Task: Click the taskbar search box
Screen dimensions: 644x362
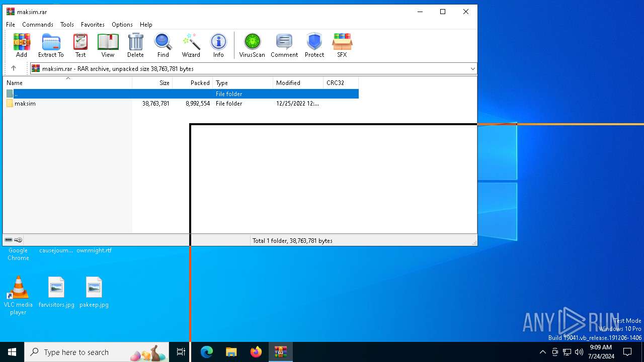Action: tap(97, 352)
